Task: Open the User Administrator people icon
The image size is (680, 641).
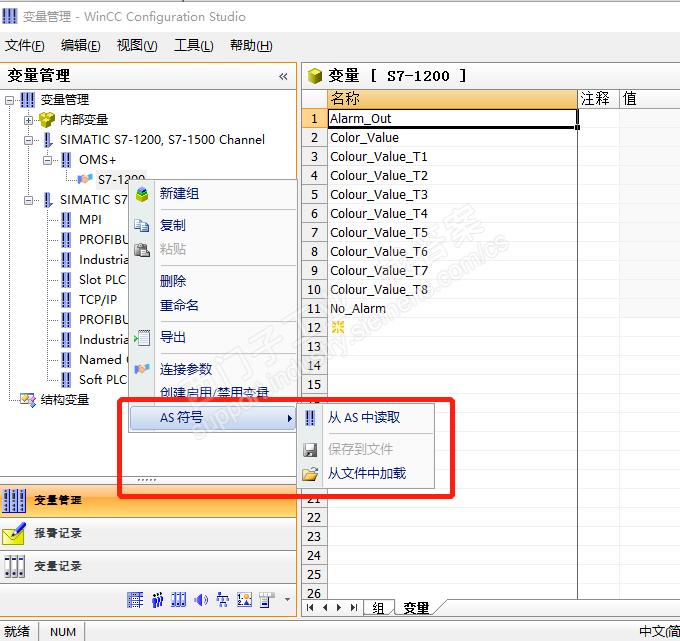Action: [157, 600]
